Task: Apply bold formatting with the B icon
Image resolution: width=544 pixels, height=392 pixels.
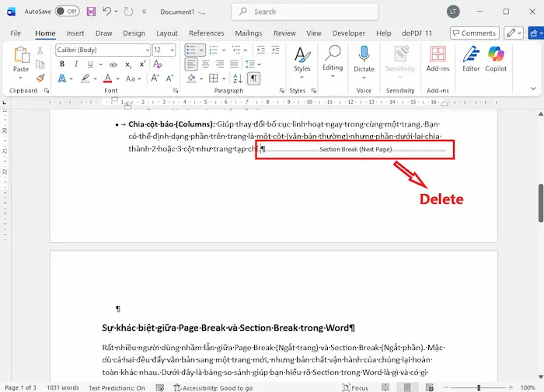Action: pyautogui.click(x=61, y=64)
